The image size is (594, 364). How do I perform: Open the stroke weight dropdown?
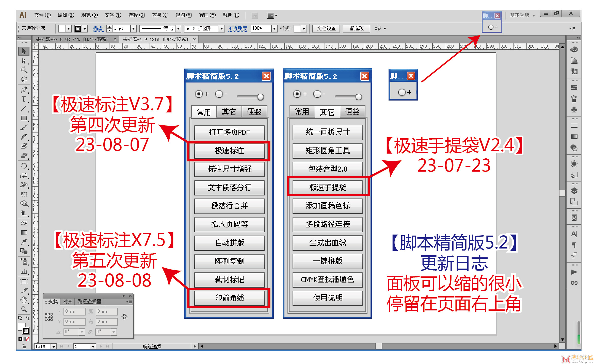click(x=134, y=29)
